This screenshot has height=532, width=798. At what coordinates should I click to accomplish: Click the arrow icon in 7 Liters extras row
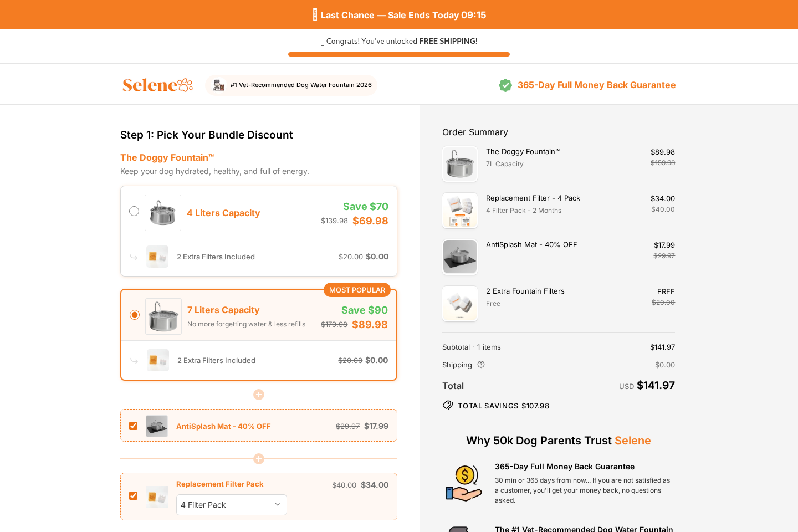(x=134, y=361)
